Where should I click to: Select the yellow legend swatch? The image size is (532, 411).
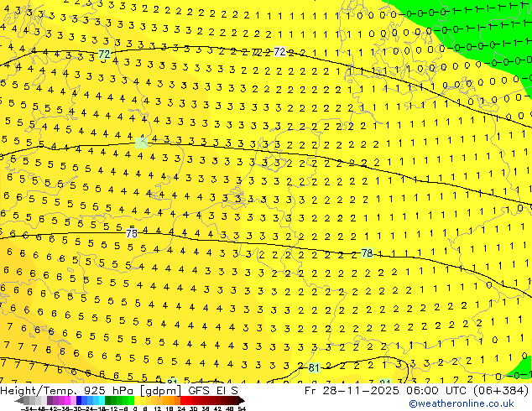[138, 400]
